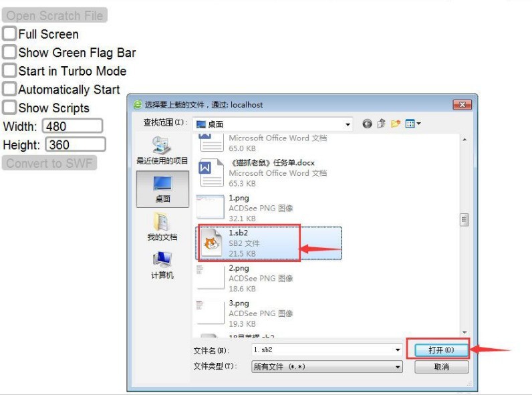This screenshot has height=395, width=532.
Task: Select the 3.png thumbnail
Action: tap(210, 313)
